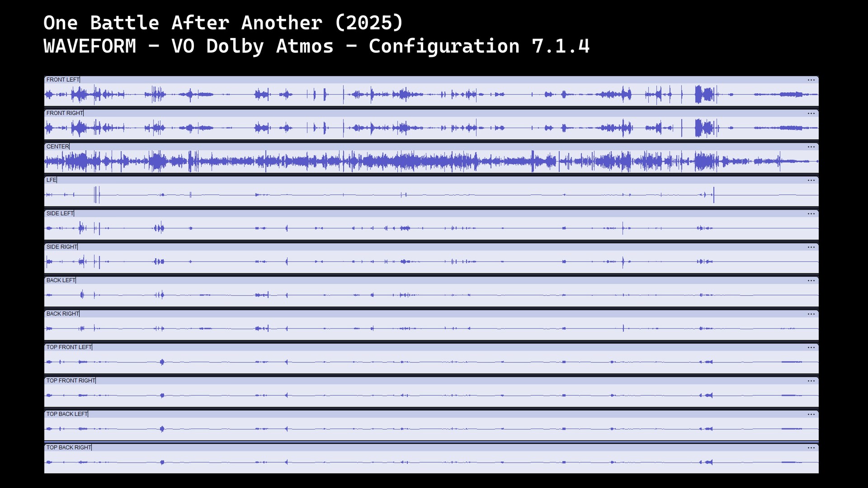Click the large LFE spike near the track start
The width and height of the screenshot is (868, 488).
(x=96, y=195)
